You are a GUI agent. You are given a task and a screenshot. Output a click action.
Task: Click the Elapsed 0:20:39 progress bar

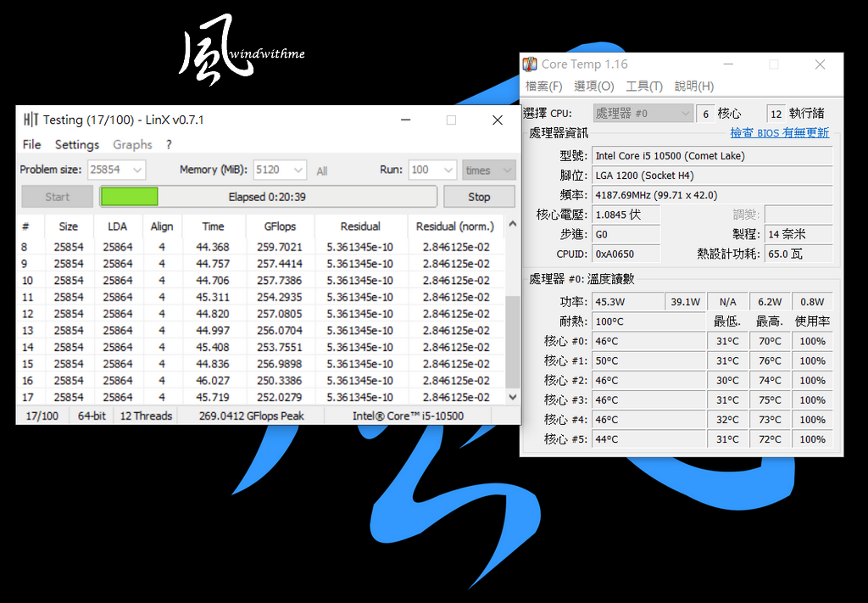pyautogui.click(x=268, y=197)
